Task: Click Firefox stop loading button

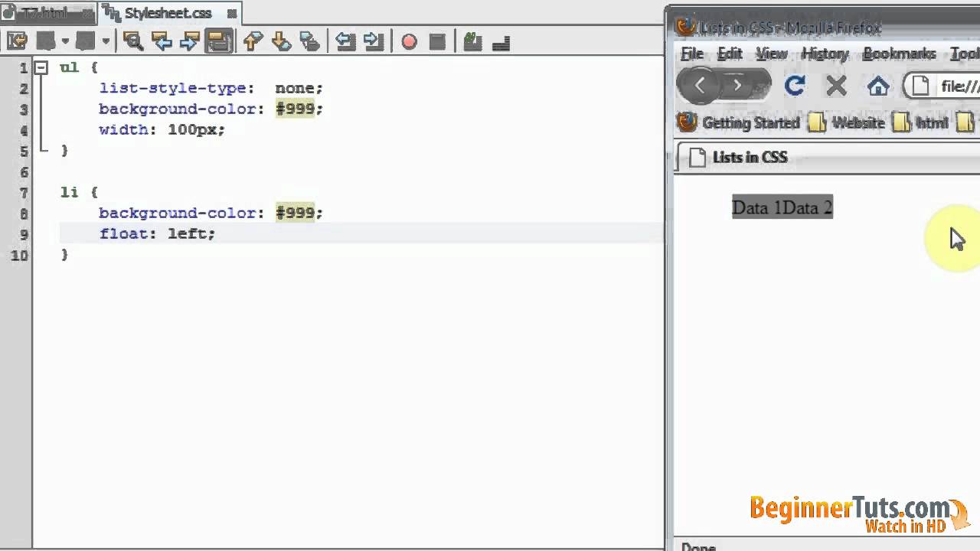Action: coord(836,86)
